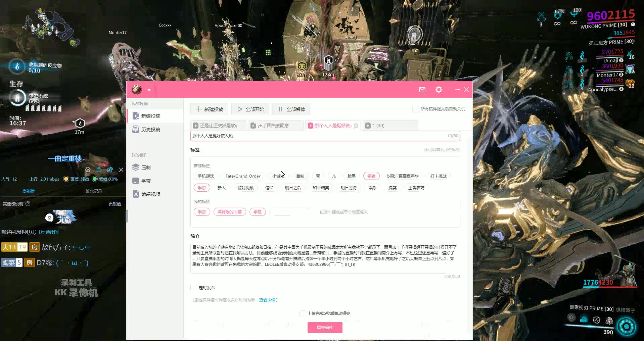Viewport: 644px width, 341px height.
Task: Add the tag bilibili直播嘉年华
Action: (403, 176)
